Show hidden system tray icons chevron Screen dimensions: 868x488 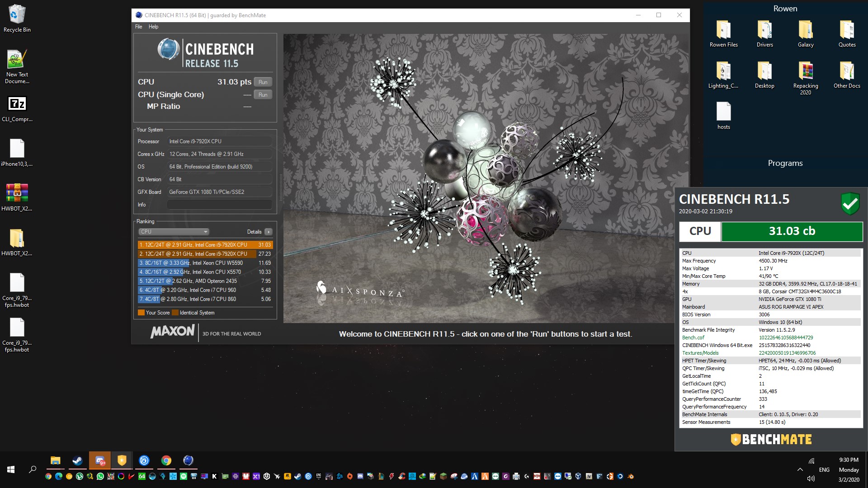pos(800,469)
